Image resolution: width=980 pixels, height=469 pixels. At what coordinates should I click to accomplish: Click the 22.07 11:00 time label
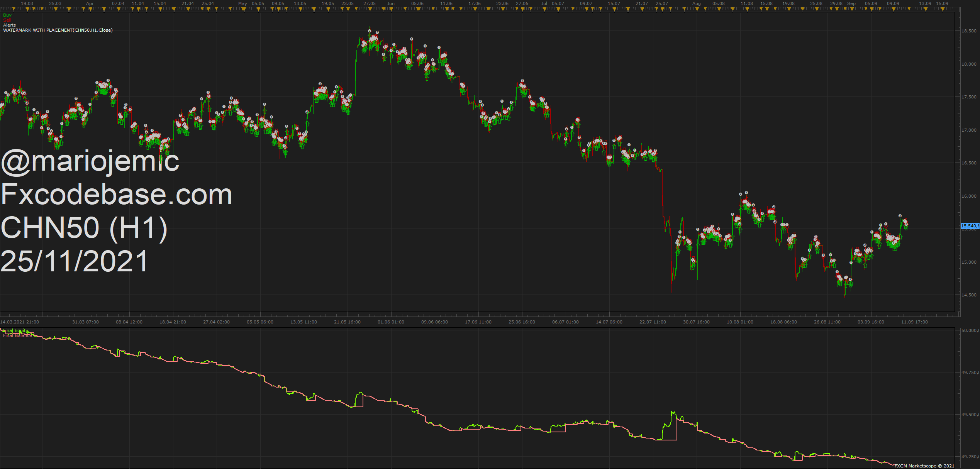tap(653, 322)
